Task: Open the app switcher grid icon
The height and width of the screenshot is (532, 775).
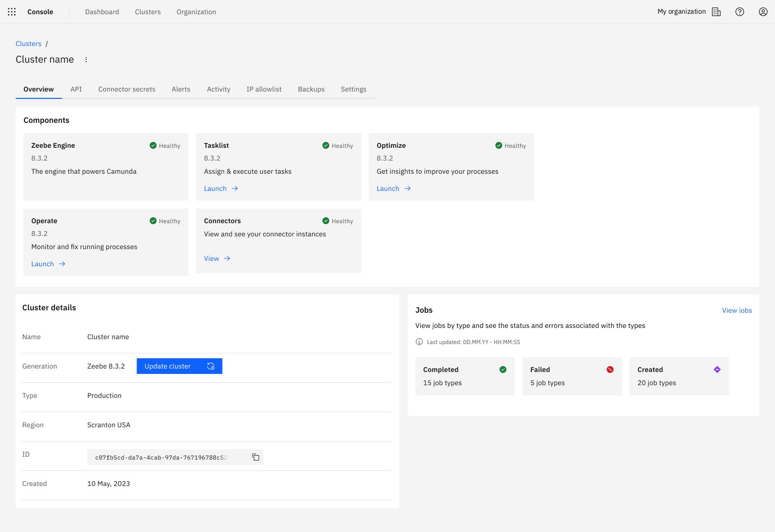Action: click(x=12, y=12)
